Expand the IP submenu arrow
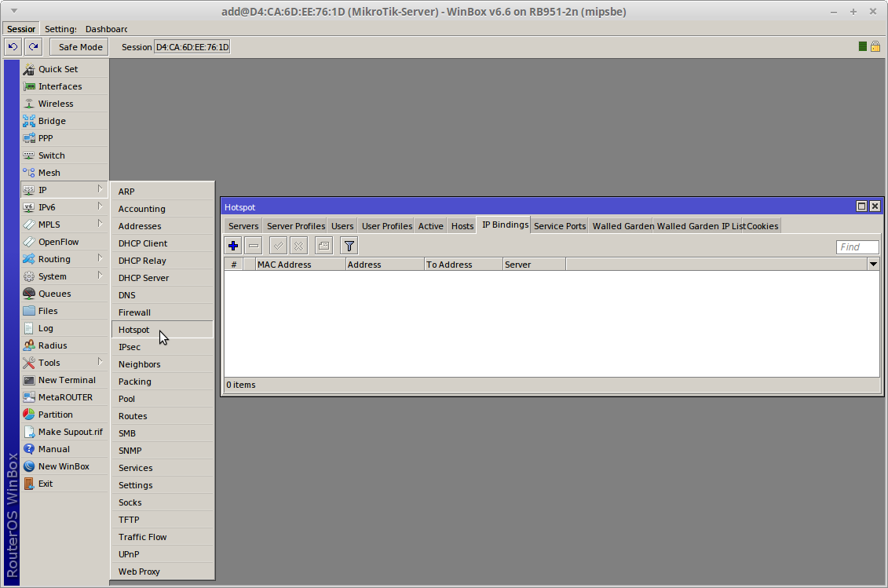The image size is (888, 588). pyautogui.click(x=100, y=188)
